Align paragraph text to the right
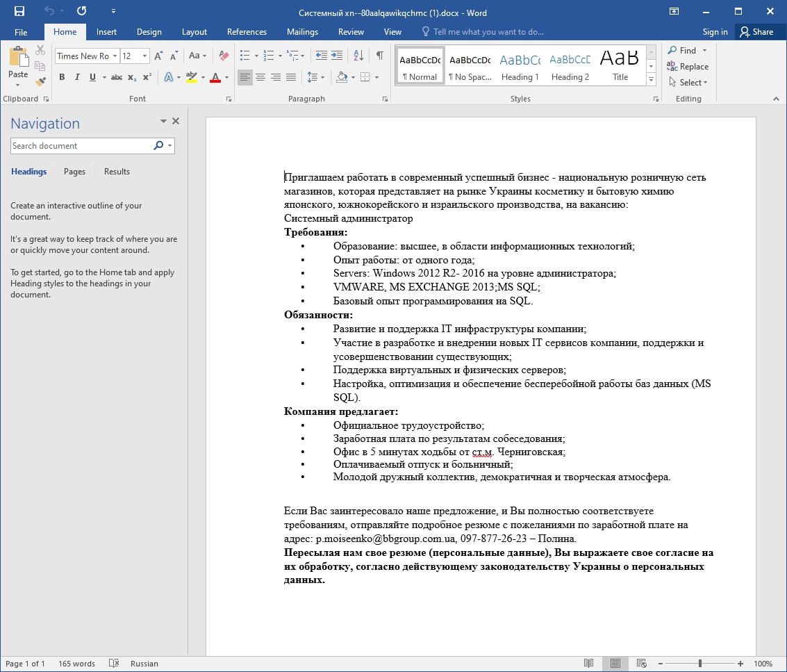The image size is (787, 672). [276, 77]
